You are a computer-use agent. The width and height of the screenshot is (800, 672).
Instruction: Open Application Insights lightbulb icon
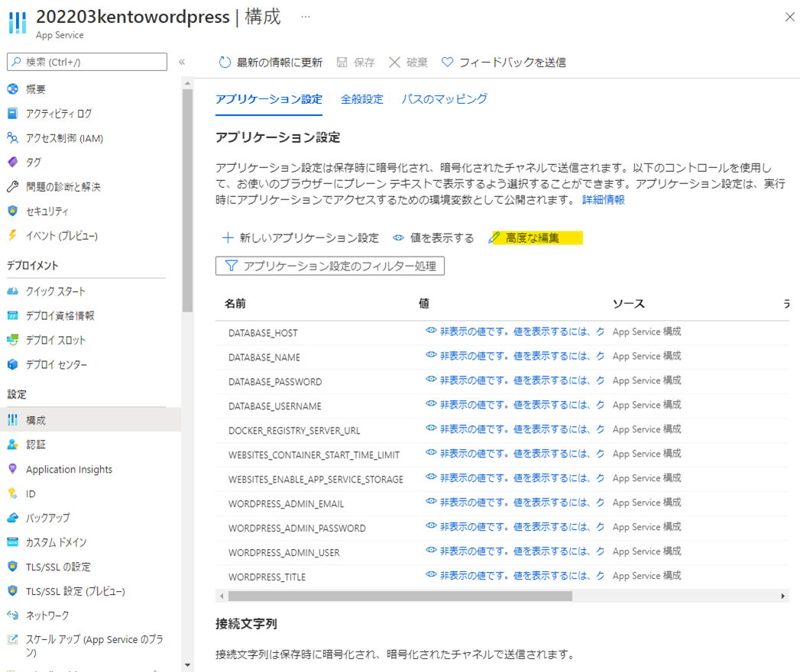(12, 469)
